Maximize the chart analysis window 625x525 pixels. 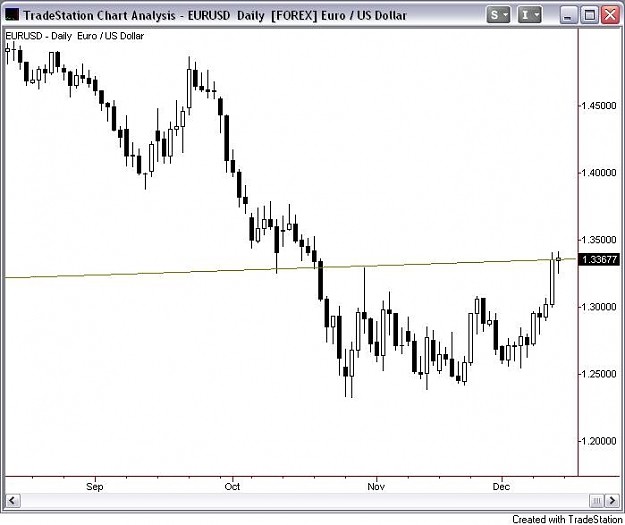590,15
